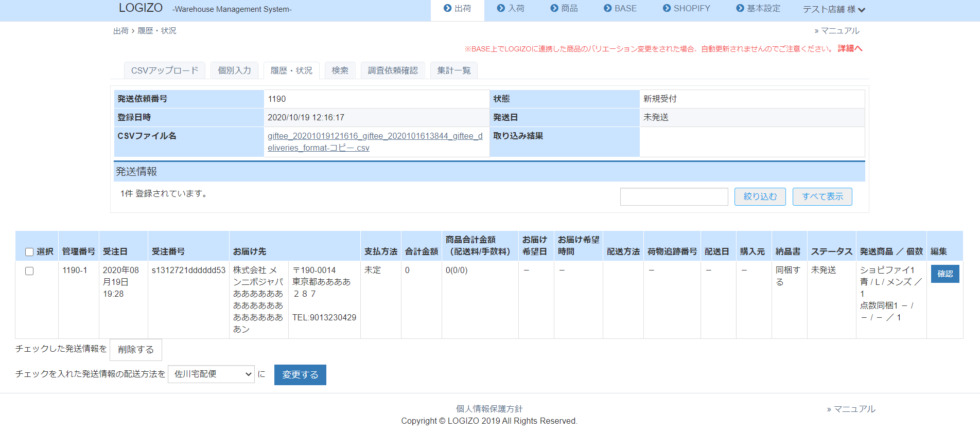Open the 個人情報保護方針 link
980x433 pixels.
(x=489, y=409)
